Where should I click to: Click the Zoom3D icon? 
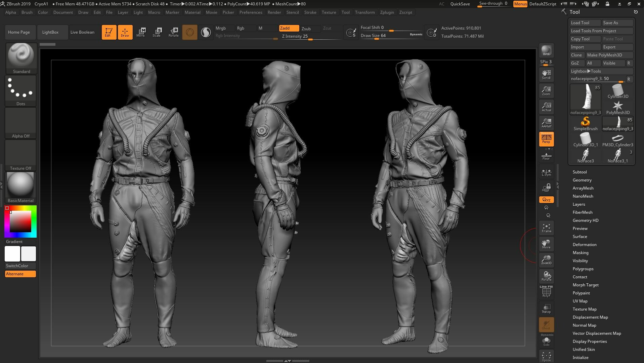tap(546, 260)
